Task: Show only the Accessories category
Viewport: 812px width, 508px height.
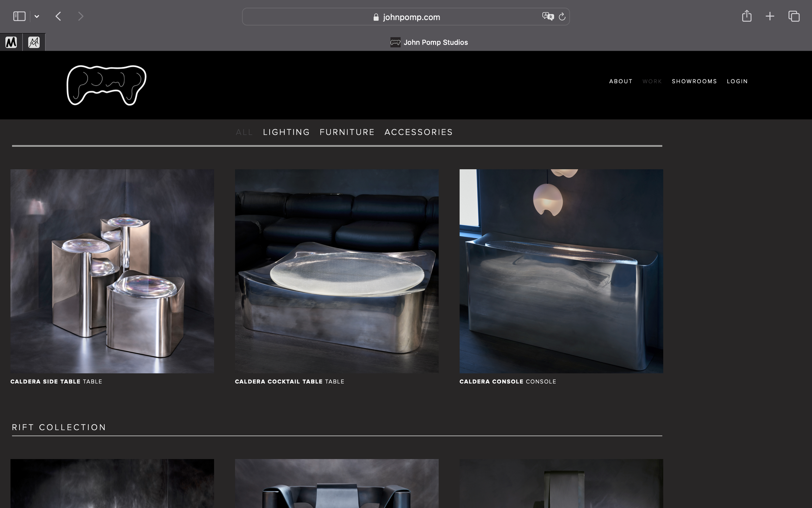Action: pyautogui.click(x=419, y=132)
